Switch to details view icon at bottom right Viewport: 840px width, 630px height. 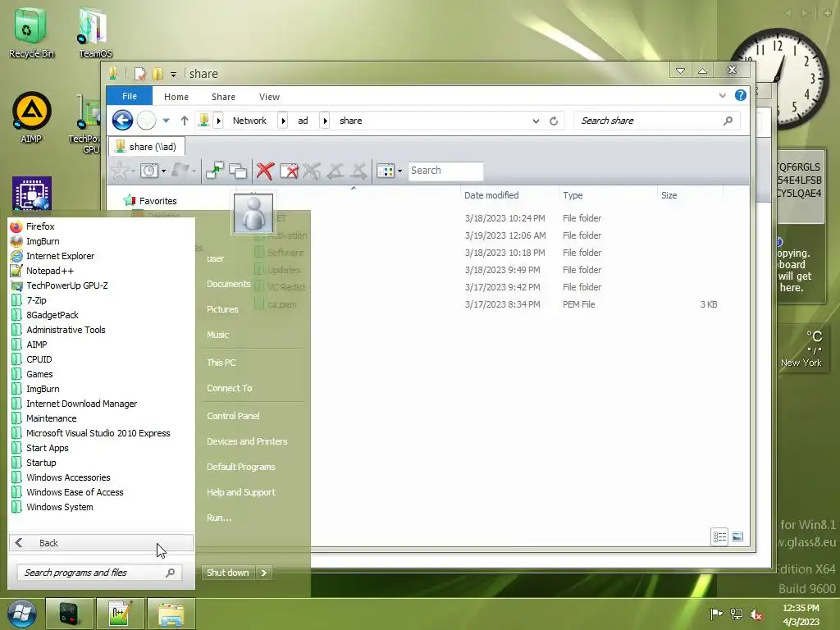(719, 536)
